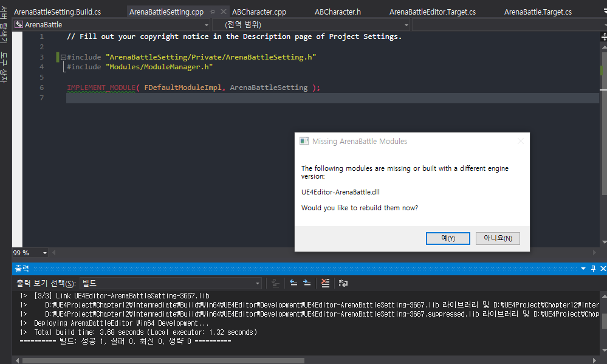The height and width of the screenshot is (364, 607).
Task: Open the tab overflow dropdown arrow
Action: pyautogui.click(x=605, y=12)
